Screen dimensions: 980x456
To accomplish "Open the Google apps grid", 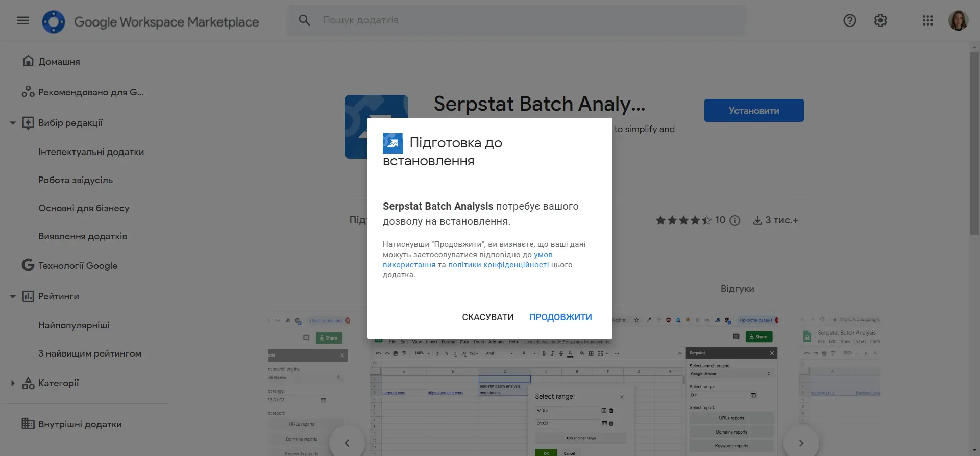I will (x=928, y=20).
